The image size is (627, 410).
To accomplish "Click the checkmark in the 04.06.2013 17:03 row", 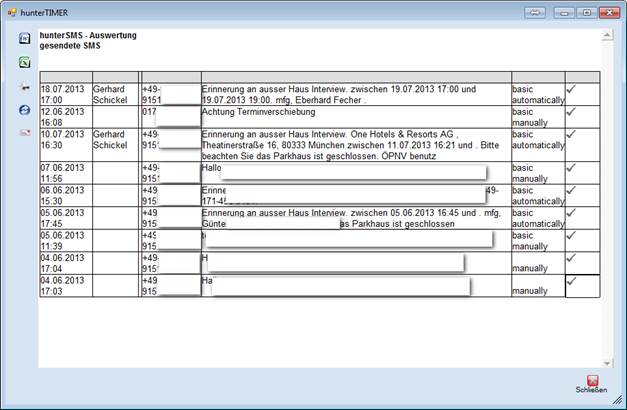I will pyautogui.click(x=571, y=281).
